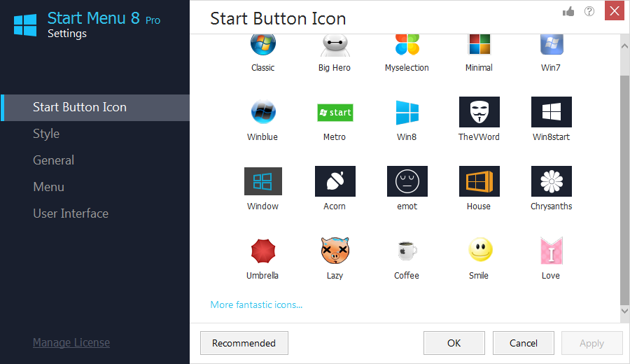Pick the emot face icon

click(407, 181)
